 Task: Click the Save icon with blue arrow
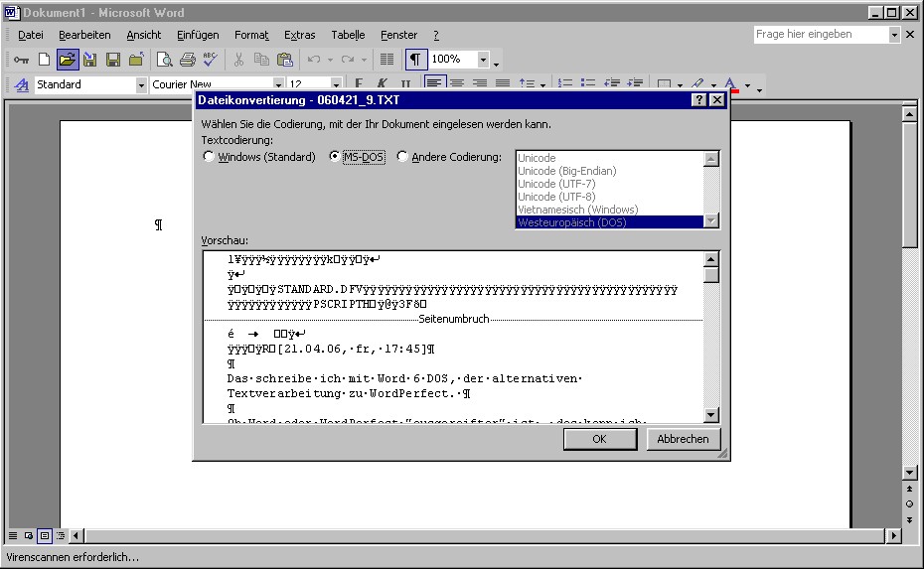(x=89, y=60)
